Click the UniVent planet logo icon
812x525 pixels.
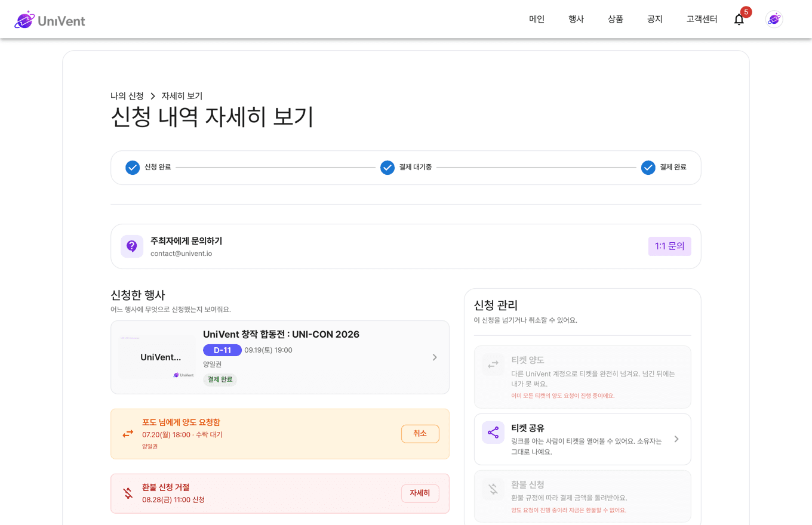(x=24, y=20)
